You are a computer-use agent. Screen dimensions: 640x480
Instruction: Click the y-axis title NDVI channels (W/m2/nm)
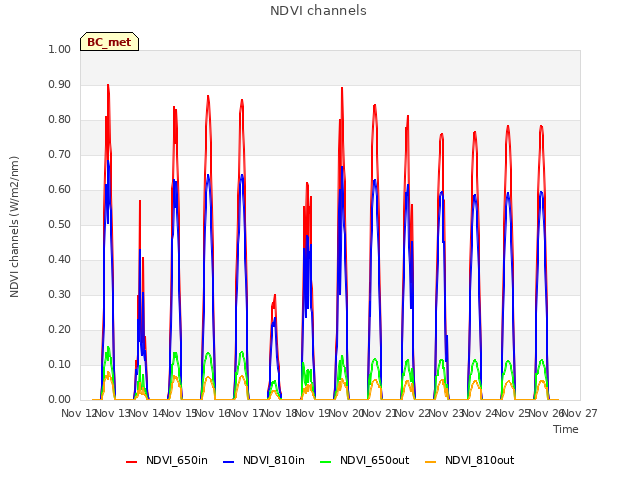click(x=14, y=227)
